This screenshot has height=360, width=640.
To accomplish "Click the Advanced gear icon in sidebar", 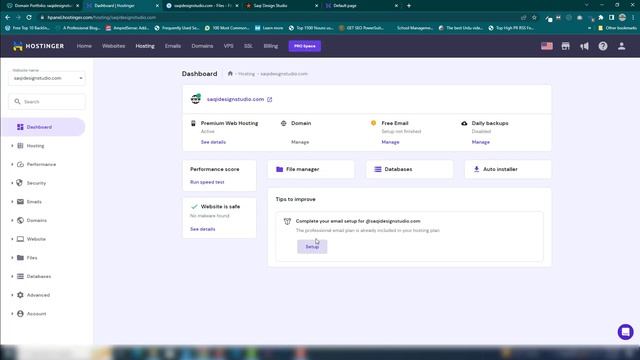I will [20, 295].
